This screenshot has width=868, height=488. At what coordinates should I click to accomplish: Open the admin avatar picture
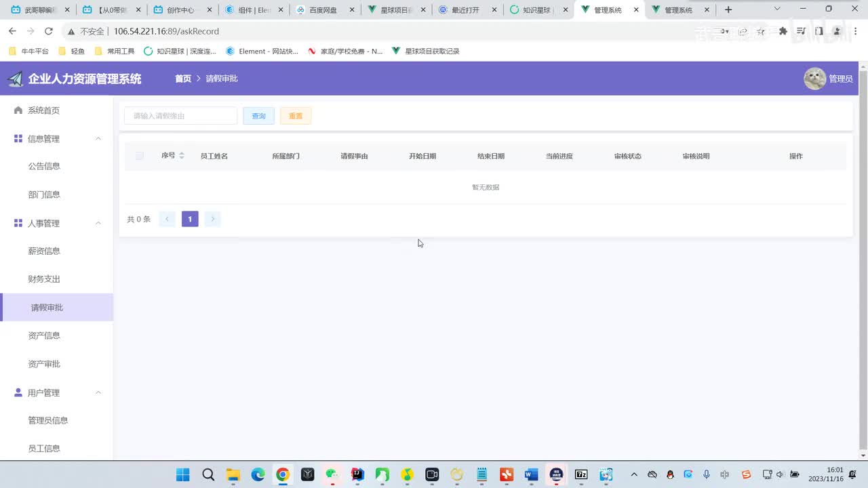pyautogui.click(x=814, y=79)
